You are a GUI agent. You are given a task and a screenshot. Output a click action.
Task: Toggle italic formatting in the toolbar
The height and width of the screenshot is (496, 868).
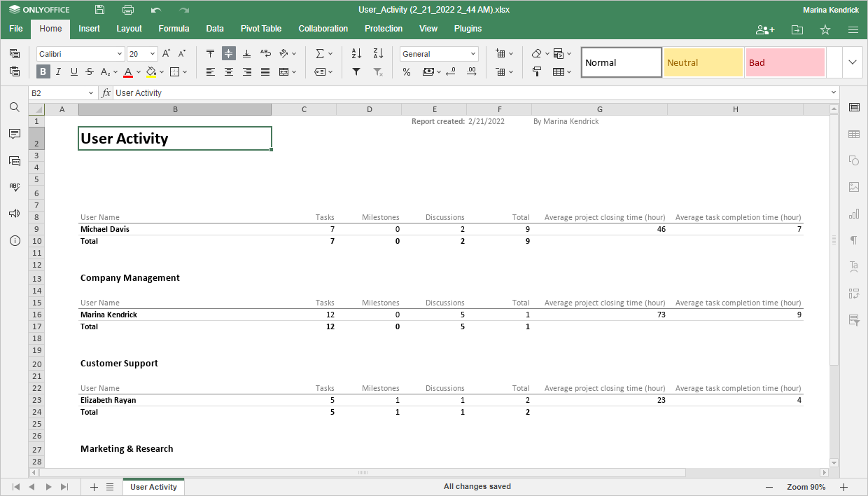[x=58, y=71]
